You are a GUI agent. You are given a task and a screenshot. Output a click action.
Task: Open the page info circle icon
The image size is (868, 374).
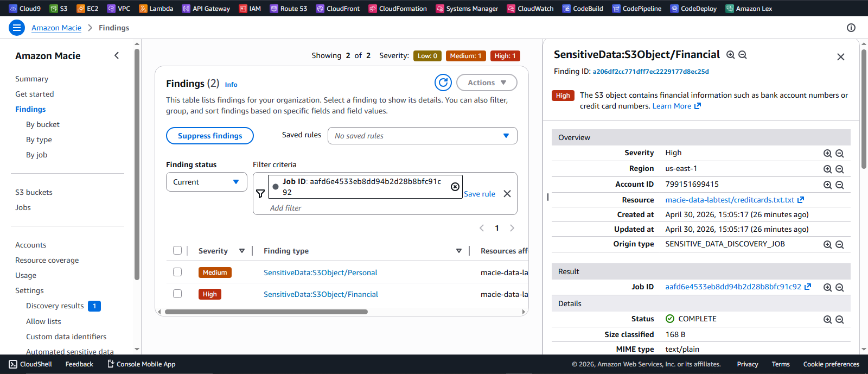click(x=851, y=28)
